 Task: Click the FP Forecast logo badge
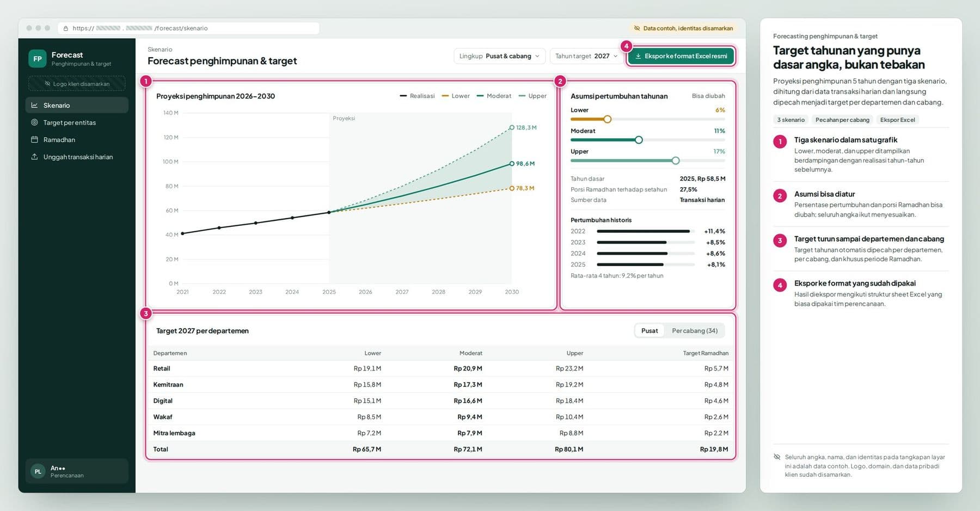click(x=38, y=59)
